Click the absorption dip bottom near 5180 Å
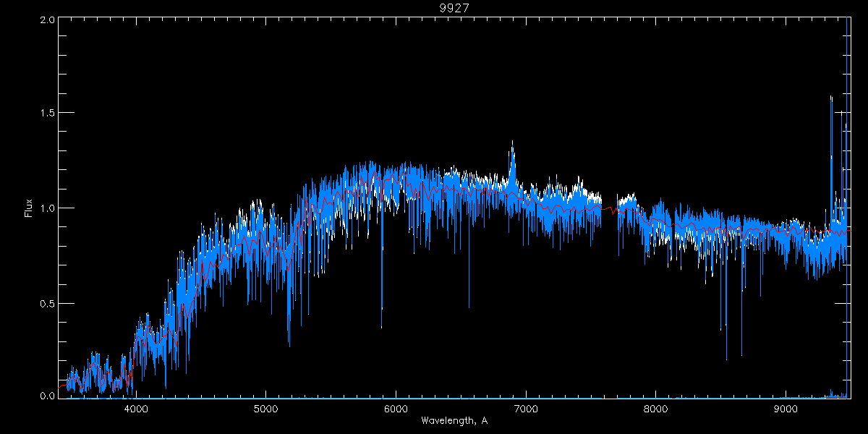The height and width of the screenshot is (434, 868). [289, 344]
